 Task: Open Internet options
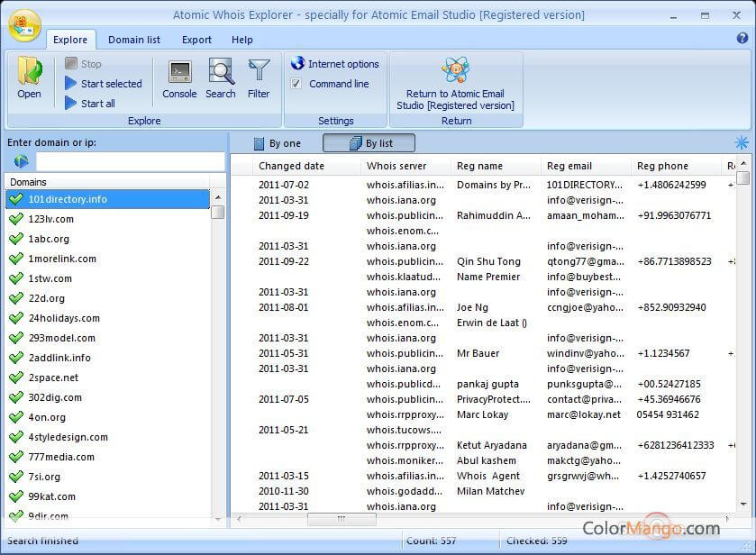pos(334,64)
